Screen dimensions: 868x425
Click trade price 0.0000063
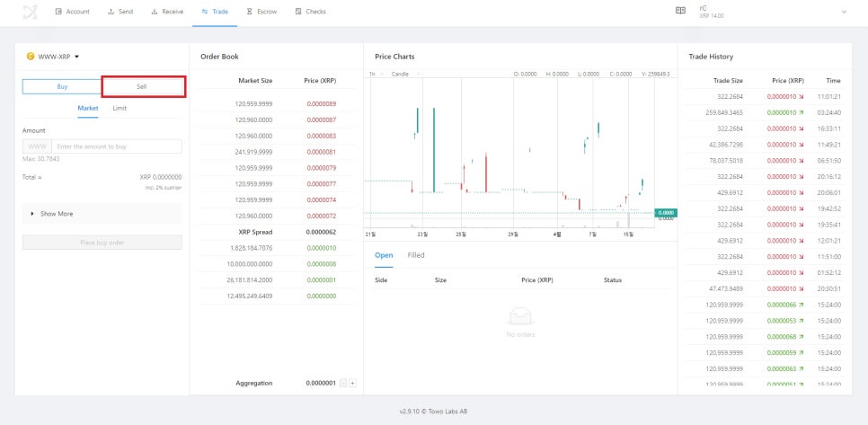[782, 368]
